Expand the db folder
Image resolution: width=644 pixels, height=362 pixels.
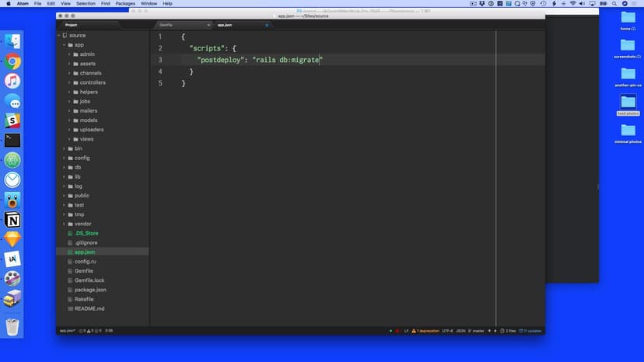pyautogui.click(x=77, y=167)
